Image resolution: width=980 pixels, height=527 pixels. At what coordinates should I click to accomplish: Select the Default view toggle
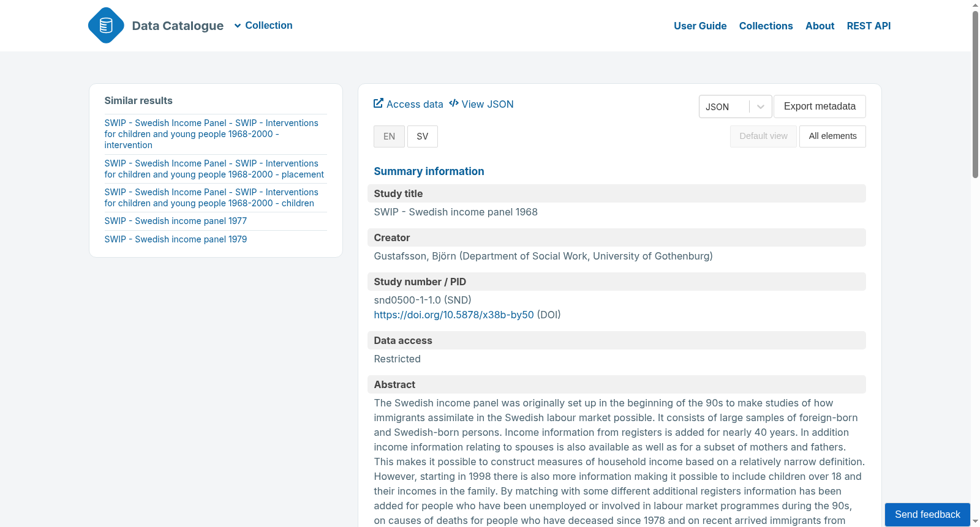[763, 136]
